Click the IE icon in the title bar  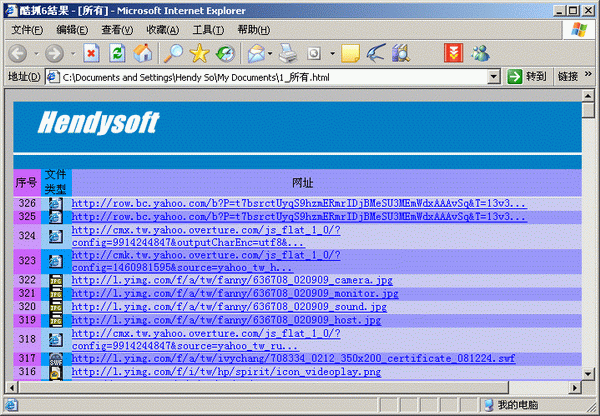(11, 10)
